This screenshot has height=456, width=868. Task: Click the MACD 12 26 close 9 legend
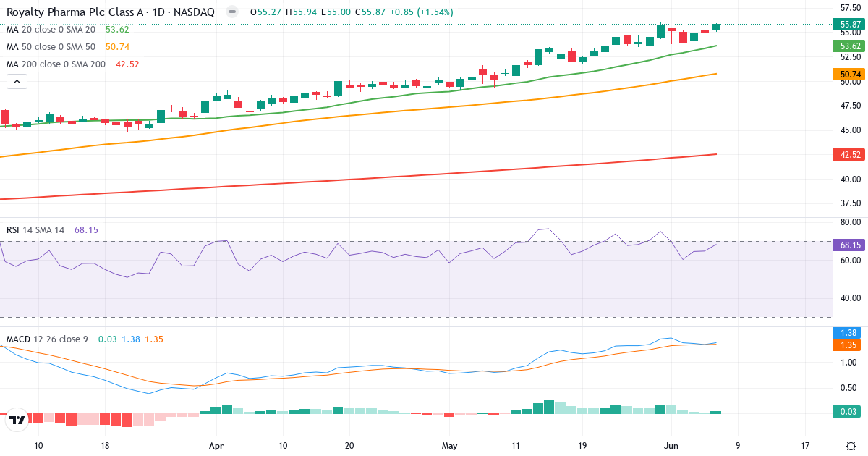click(48, 339)
